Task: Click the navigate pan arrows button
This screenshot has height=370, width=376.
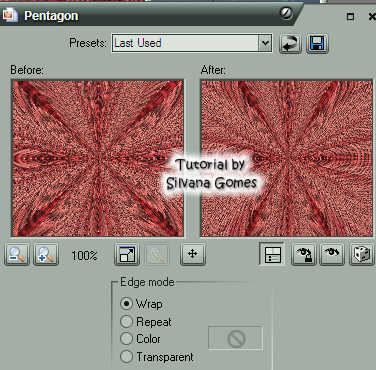Action: coord(193,254)
